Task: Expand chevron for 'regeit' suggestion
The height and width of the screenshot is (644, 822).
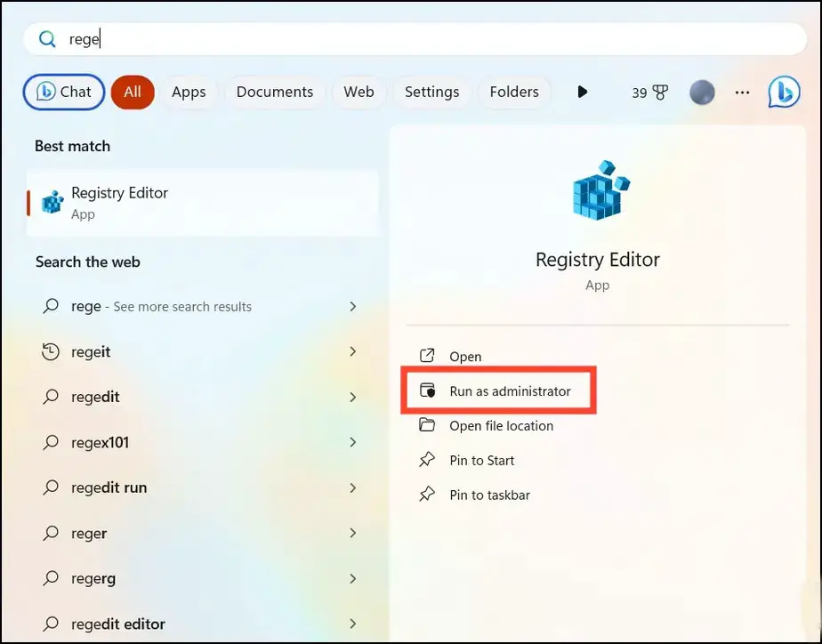Action: click(353, 351)
